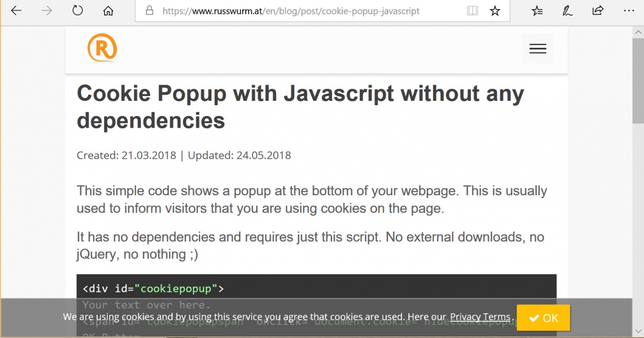Image resolution: width=644 pixels, height=338 pixels.
Task: Accept cookies by pressing the OK button
Action: (x=543, y=318)
